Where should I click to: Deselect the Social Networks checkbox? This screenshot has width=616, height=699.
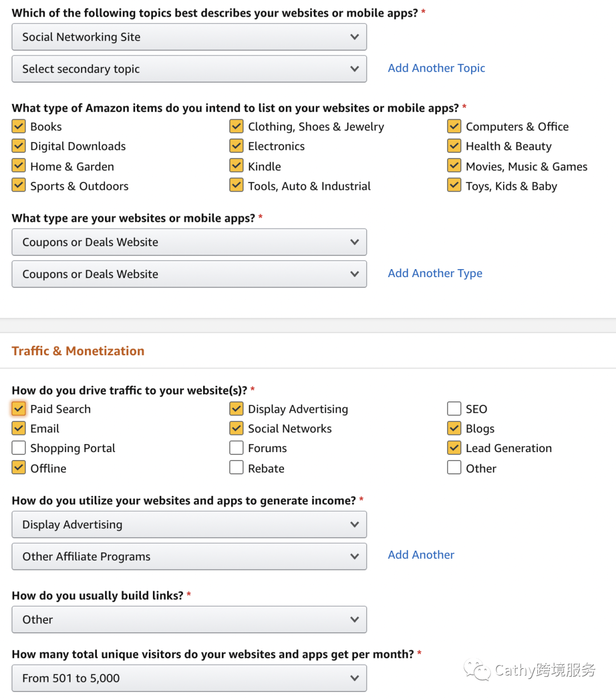(237, 428)
